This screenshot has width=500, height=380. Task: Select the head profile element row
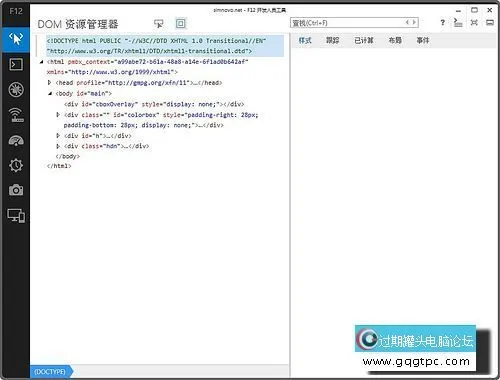(139, 83)
